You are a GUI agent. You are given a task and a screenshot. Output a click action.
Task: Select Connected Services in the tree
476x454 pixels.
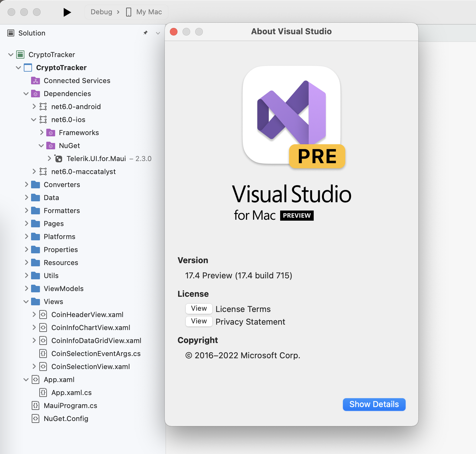click(x=77, y=81)
